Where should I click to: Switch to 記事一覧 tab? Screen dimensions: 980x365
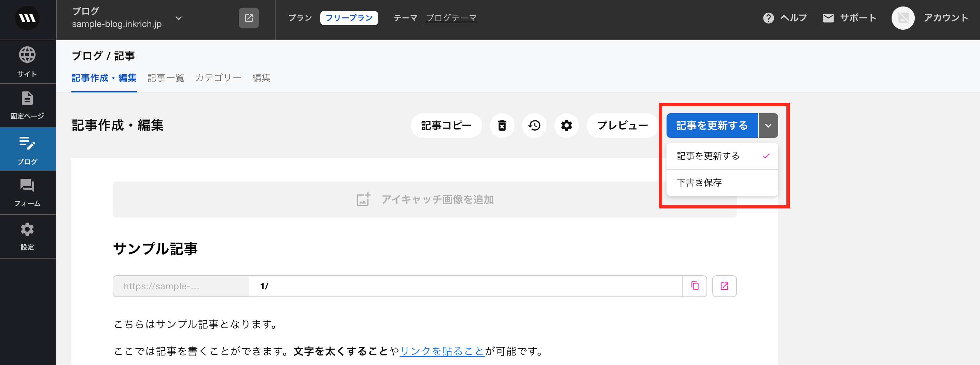click(166, 78)
